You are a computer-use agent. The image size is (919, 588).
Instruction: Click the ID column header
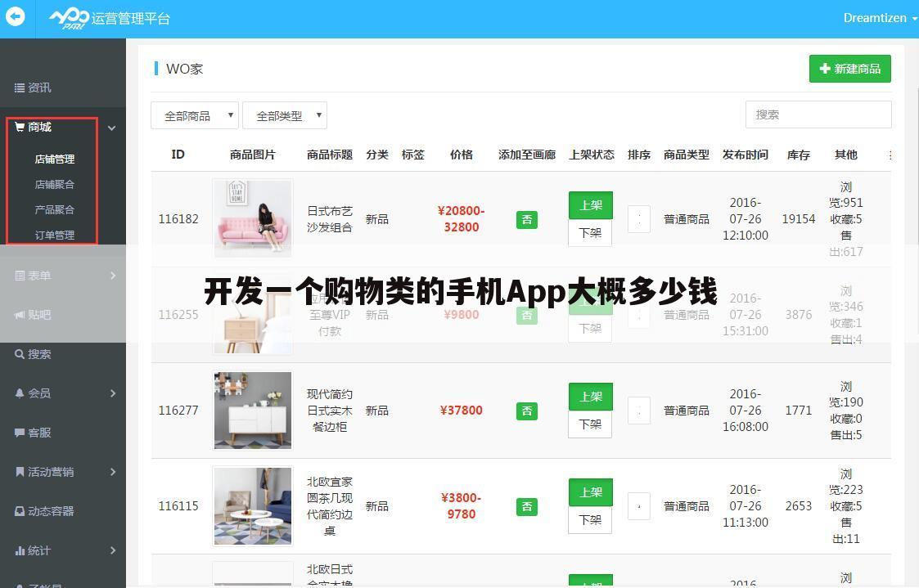tap(178, 155)
